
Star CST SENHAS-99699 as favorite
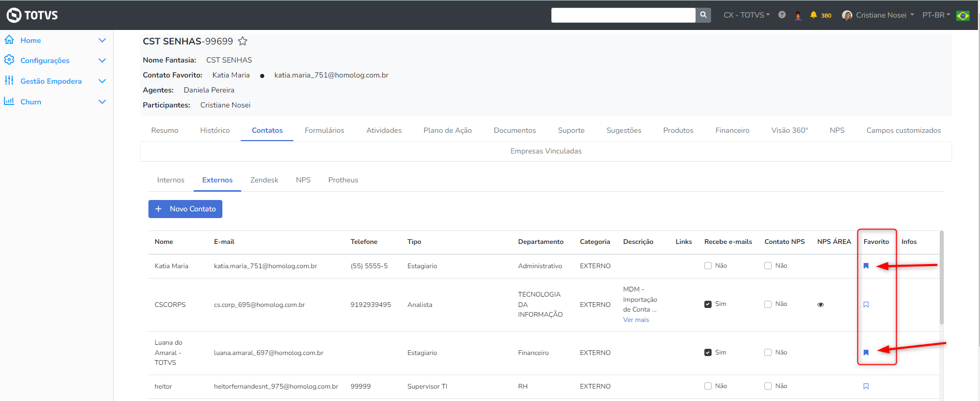tap(243, 41)
